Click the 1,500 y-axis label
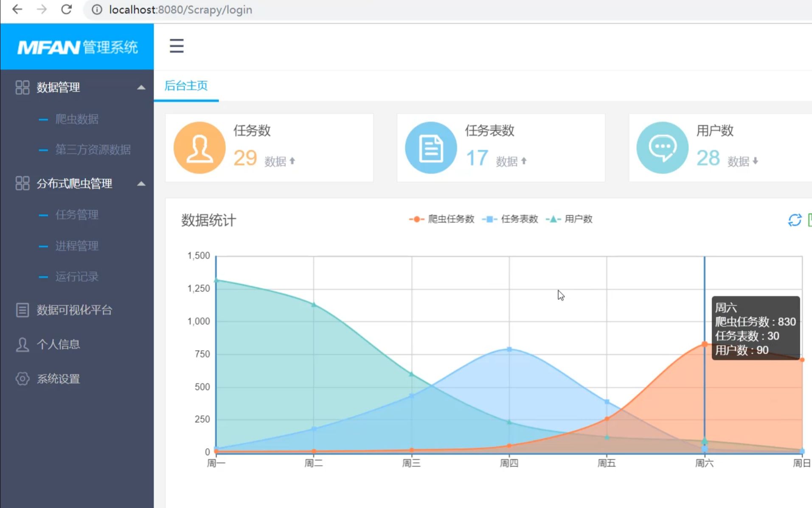 click(x=199, y=256)
